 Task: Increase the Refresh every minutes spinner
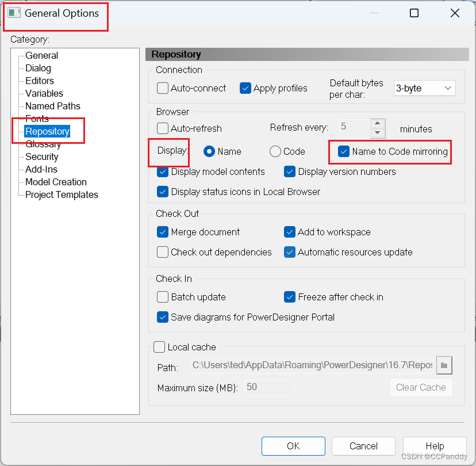378,123
